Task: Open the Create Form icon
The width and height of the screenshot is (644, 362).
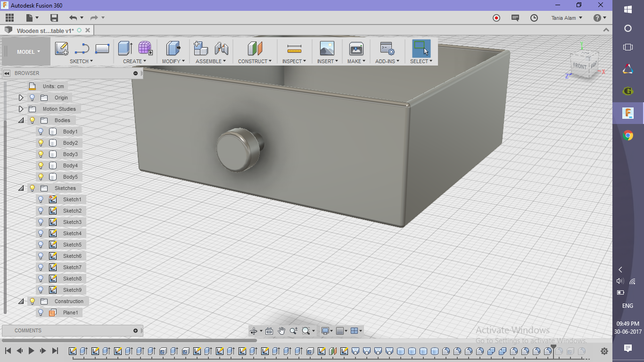Action: pyautogui.click(x=145, y=48)
